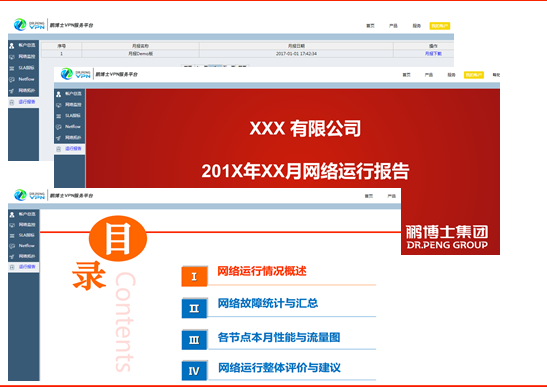The image size is (547, 387).
Task: Click 鹏博士VPN服务平台 title in red cover window
Action: [x=117, y=74]
